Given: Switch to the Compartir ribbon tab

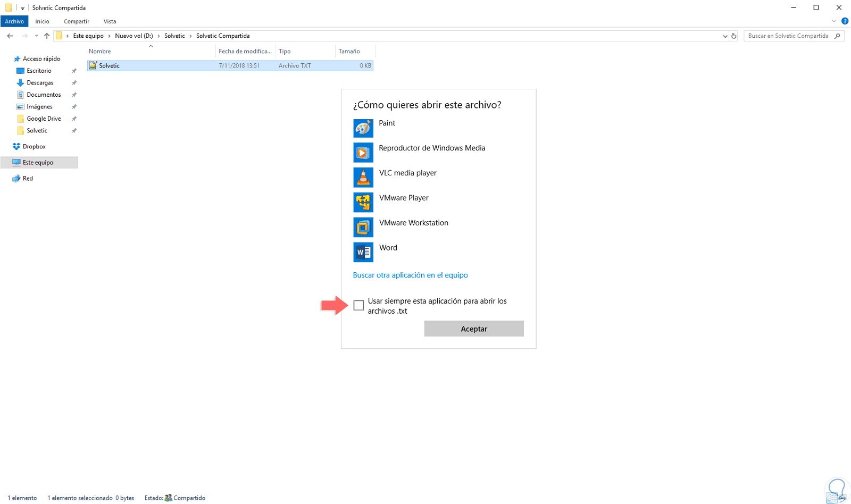Looking at the screenshot, I should (77, 21).
